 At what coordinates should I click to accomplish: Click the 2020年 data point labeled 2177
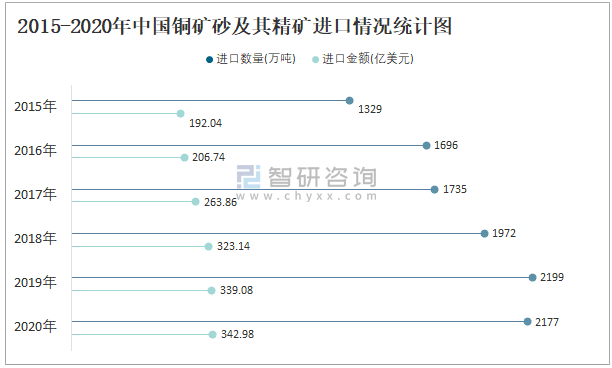pyautogui.click(x=527, y=322)
